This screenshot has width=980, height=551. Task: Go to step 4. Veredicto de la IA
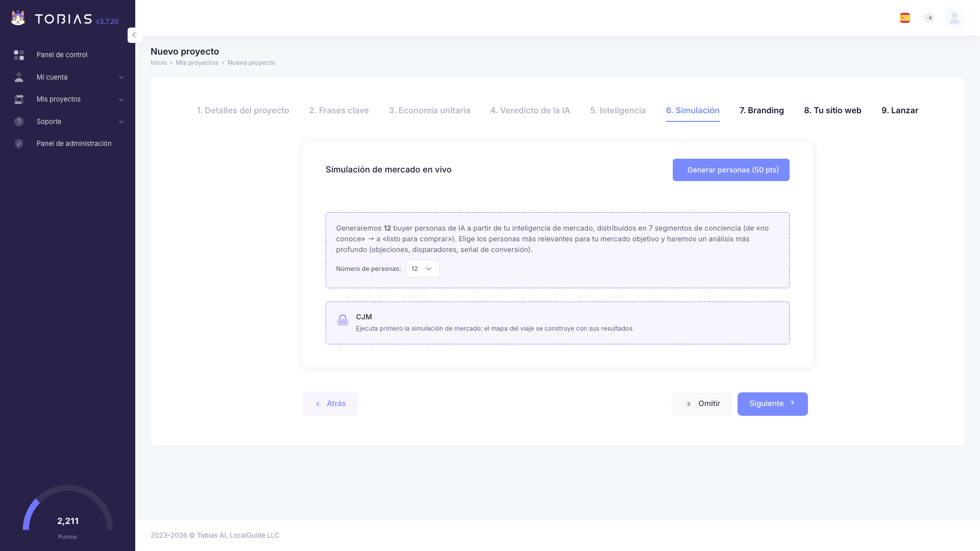530,111
